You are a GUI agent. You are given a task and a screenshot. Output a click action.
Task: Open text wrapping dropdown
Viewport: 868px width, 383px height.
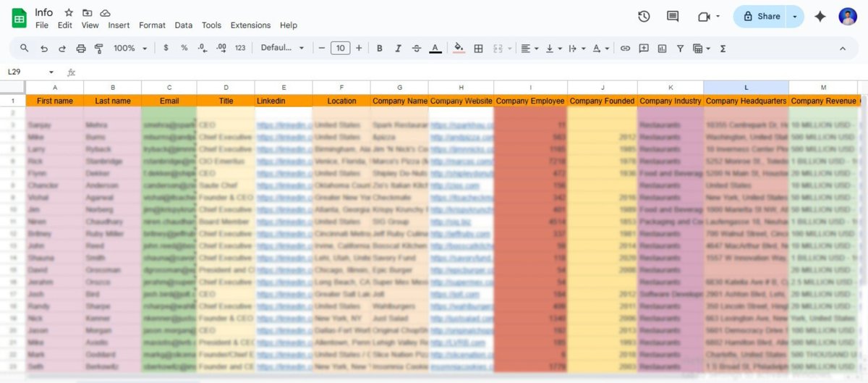pyautogui.click(x=576, y=49)
